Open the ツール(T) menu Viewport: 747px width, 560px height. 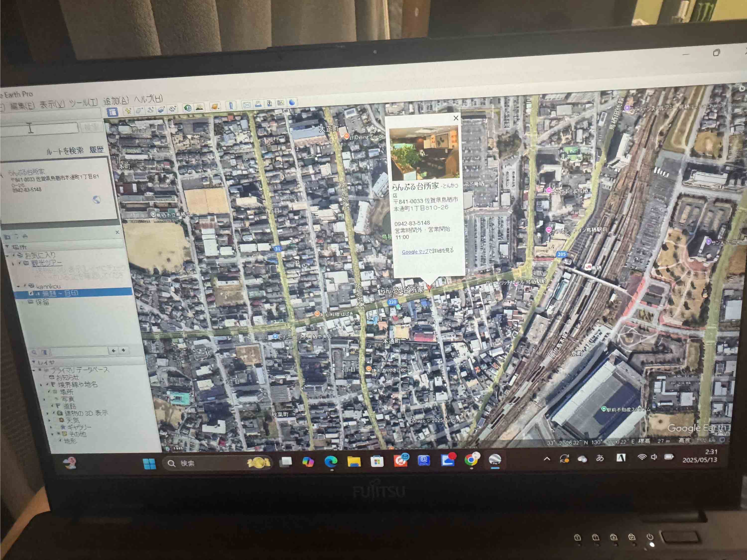click(83, 103)
